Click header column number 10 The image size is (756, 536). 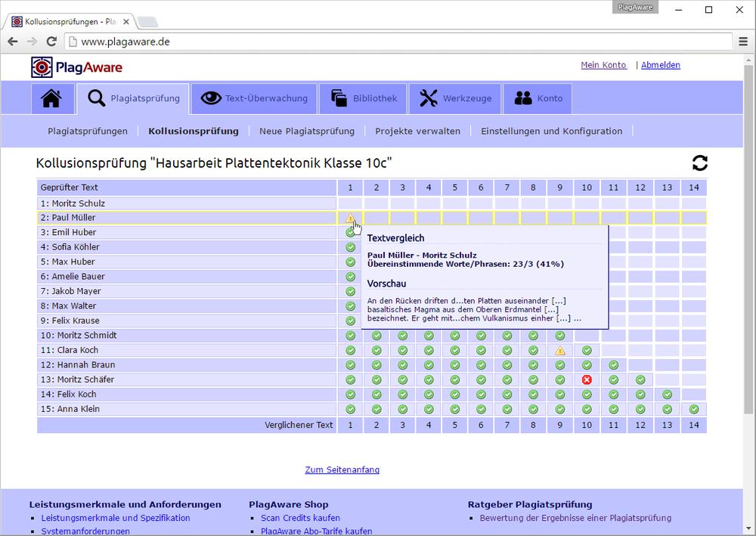click(587, 187)
